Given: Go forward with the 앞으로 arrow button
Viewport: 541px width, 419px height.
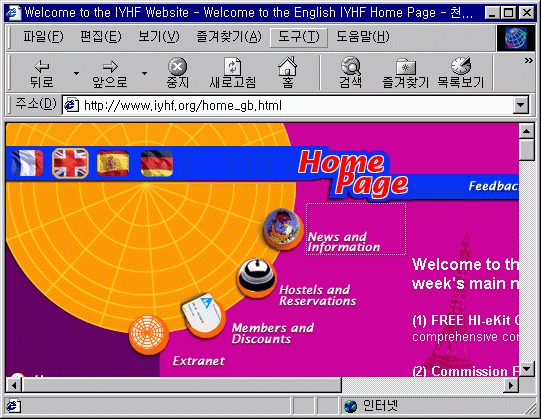Looking at the screenshot, I should [110, 73].
